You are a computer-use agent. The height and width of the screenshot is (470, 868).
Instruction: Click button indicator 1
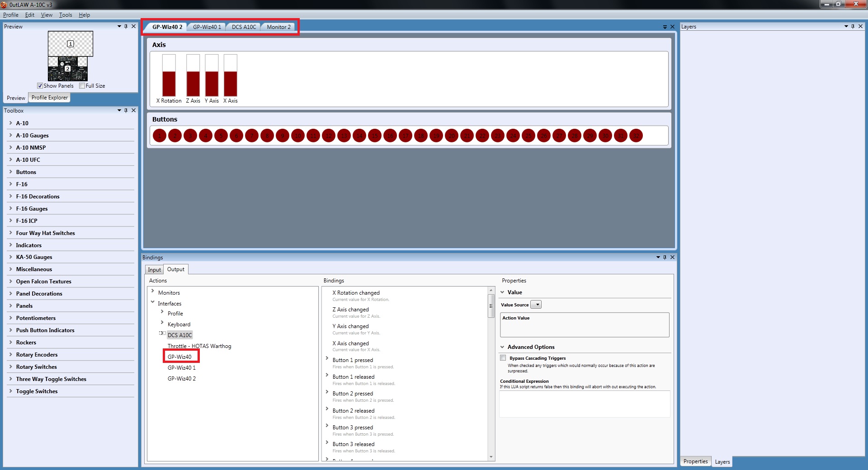[x=160, y=136]
